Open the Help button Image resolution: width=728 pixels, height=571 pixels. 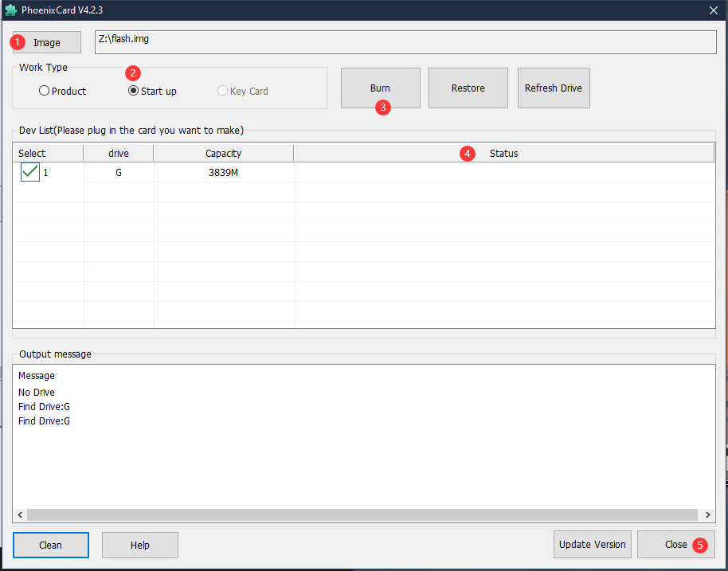click(139, 545)
